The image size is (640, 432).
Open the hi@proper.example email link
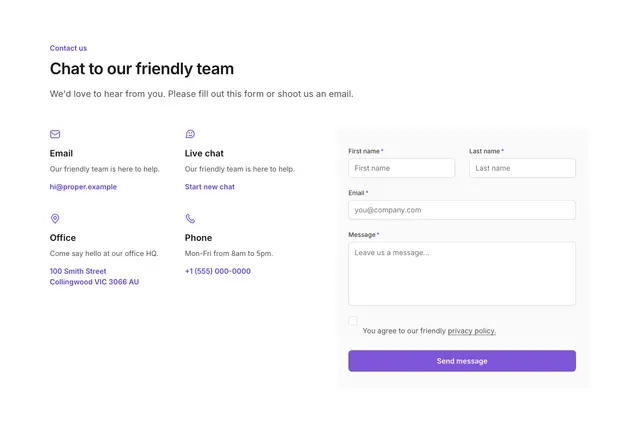(x=83, y=187)
